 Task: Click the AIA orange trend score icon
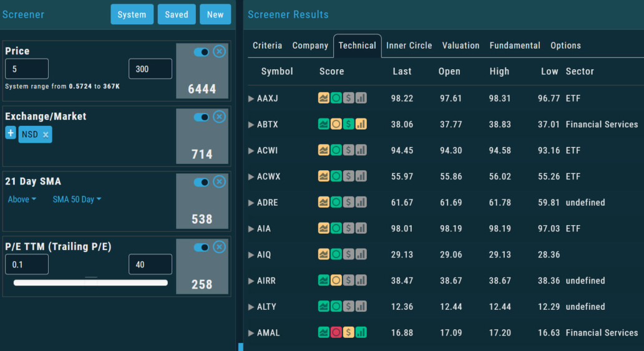coord(324,228)
